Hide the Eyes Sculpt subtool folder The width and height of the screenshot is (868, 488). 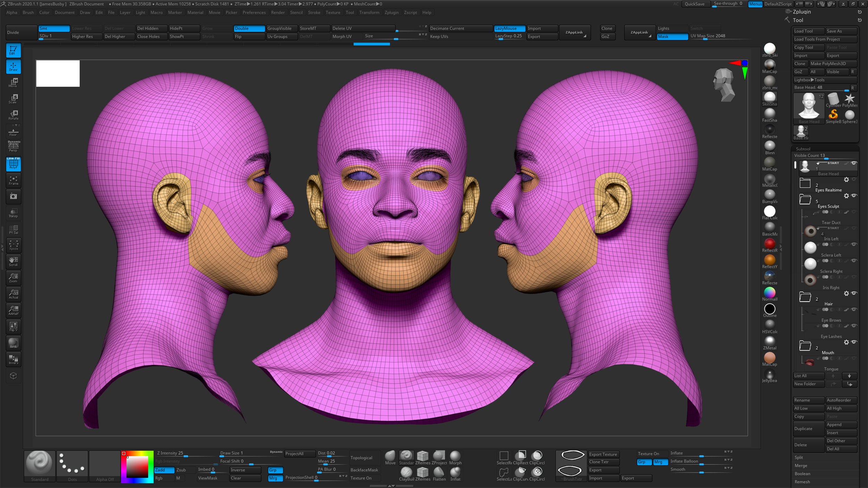click(854, 196)
